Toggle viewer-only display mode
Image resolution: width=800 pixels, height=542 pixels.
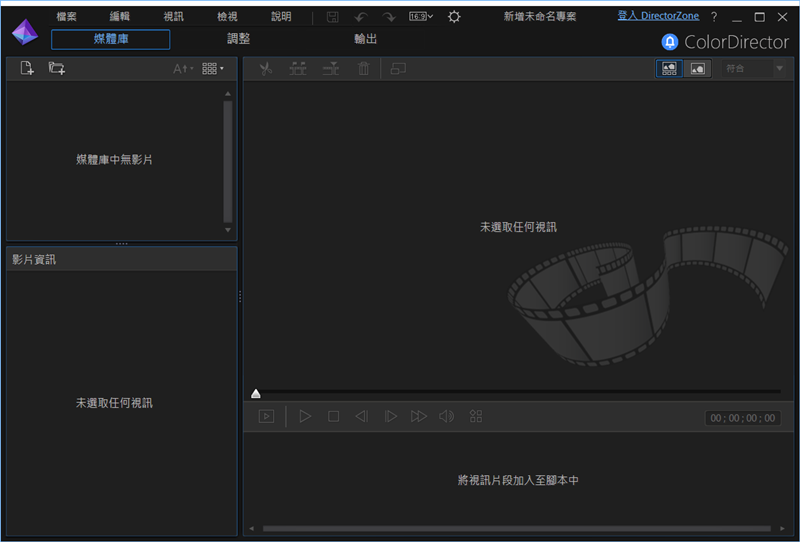[x=697, y=68]
